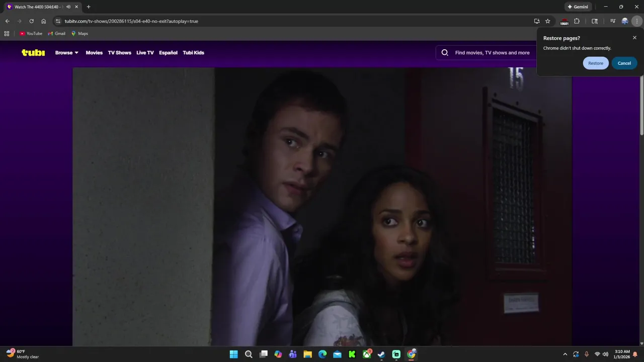Open the browser Home page icon
The height and width of the screenshot is (362, 644).
[x=44, y=21]
